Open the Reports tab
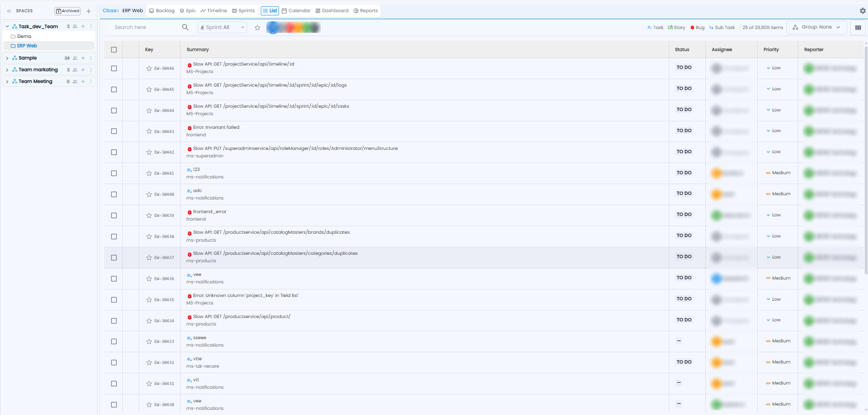 366,11
